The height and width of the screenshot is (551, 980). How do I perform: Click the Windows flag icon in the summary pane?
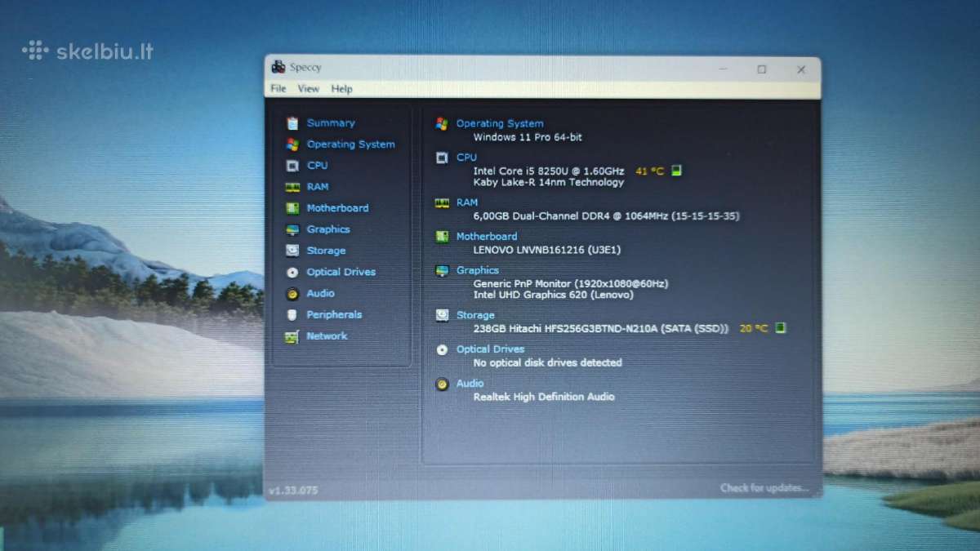tap(442, 123)
